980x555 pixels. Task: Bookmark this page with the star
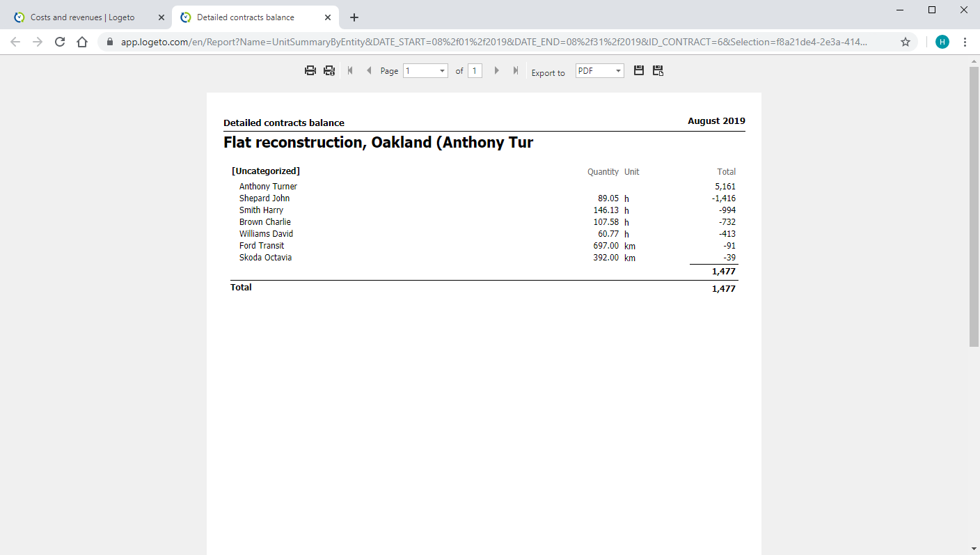pyautogui.click(x=906, y=42)
